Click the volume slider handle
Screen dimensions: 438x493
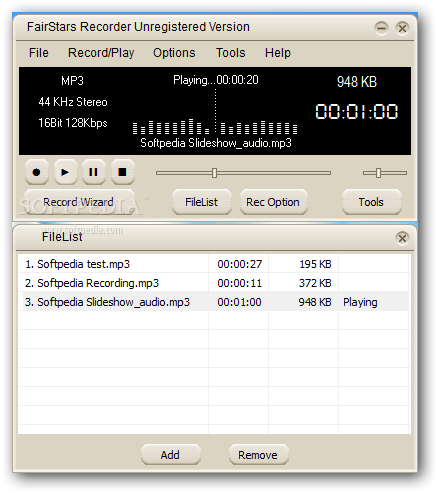pyautogui.click(x=378, y=173)
